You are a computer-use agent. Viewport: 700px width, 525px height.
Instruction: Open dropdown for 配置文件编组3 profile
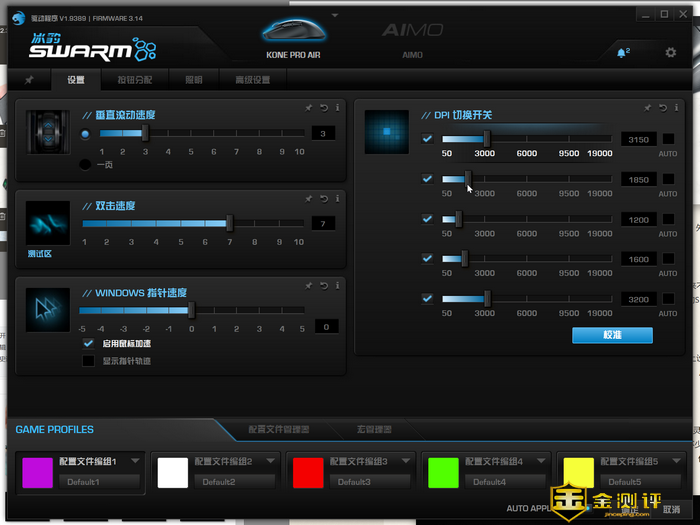click(405, 461)
